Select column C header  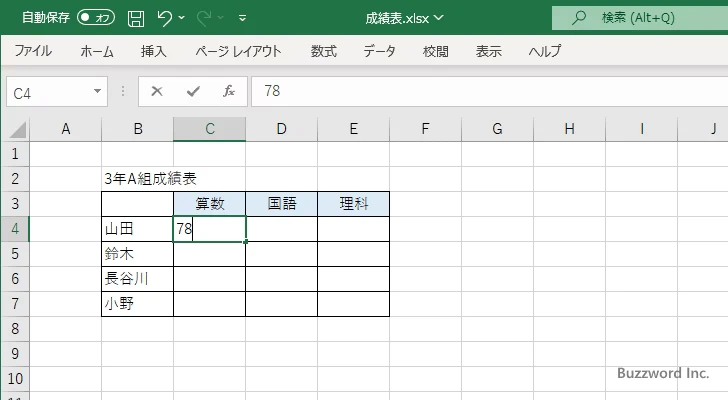[x=210, y=129]
